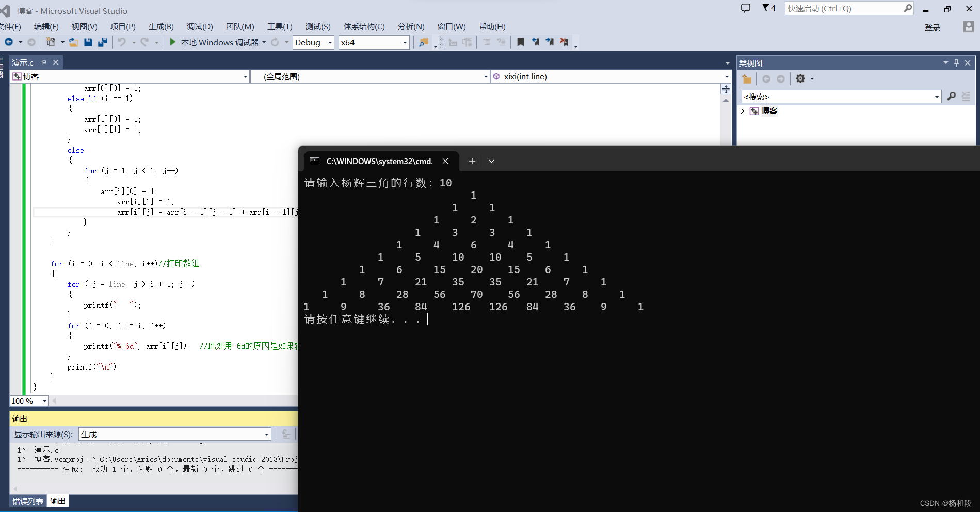Clear all bookmarks with the red X icon
980x512 pixels.
point(564,42)
